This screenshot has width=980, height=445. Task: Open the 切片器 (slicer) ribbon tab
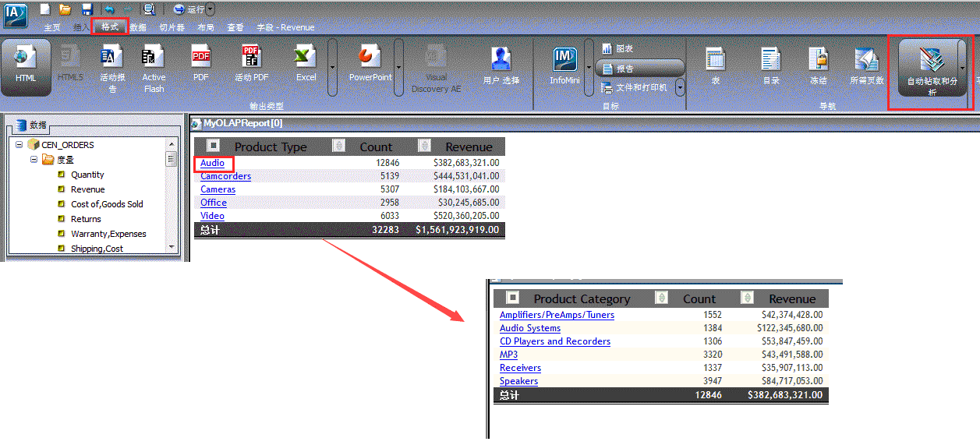[x=172, y=27]
